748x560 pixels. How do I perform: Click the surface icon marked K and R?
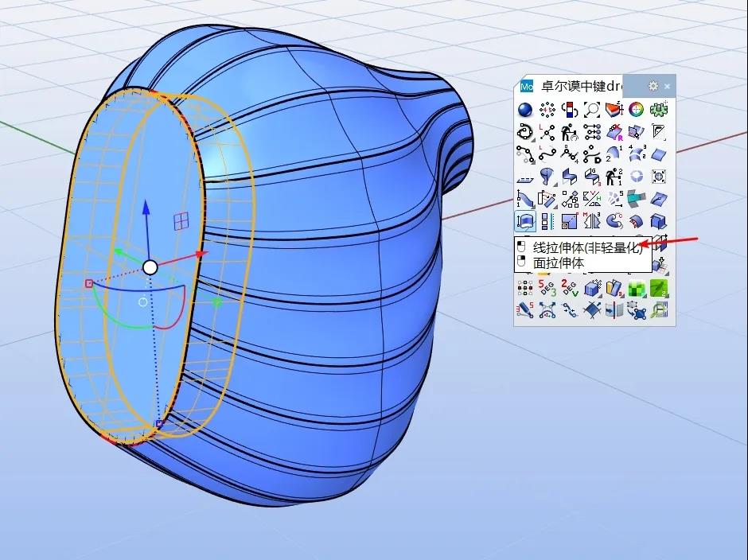point(614,132)
